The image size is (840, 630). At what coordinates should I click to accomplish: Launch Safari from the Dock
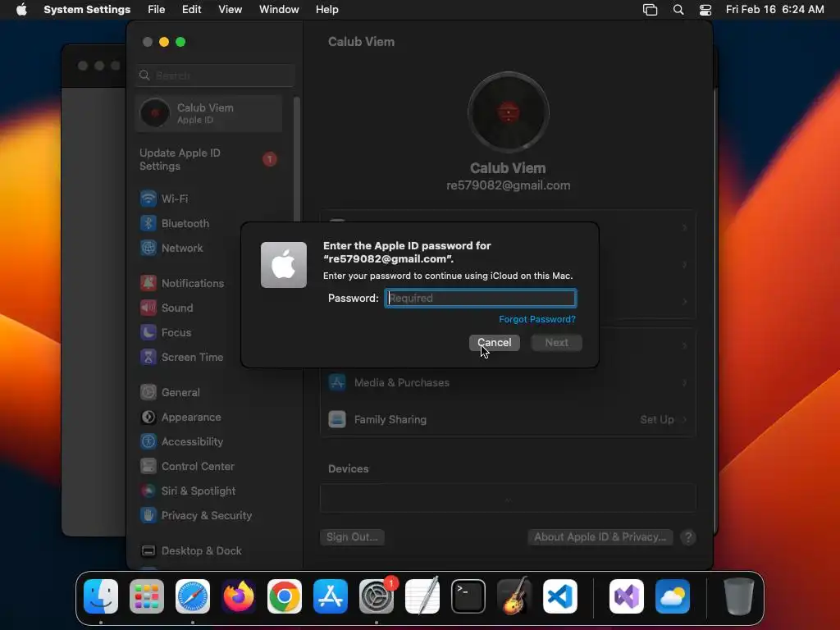click(193, 596)
